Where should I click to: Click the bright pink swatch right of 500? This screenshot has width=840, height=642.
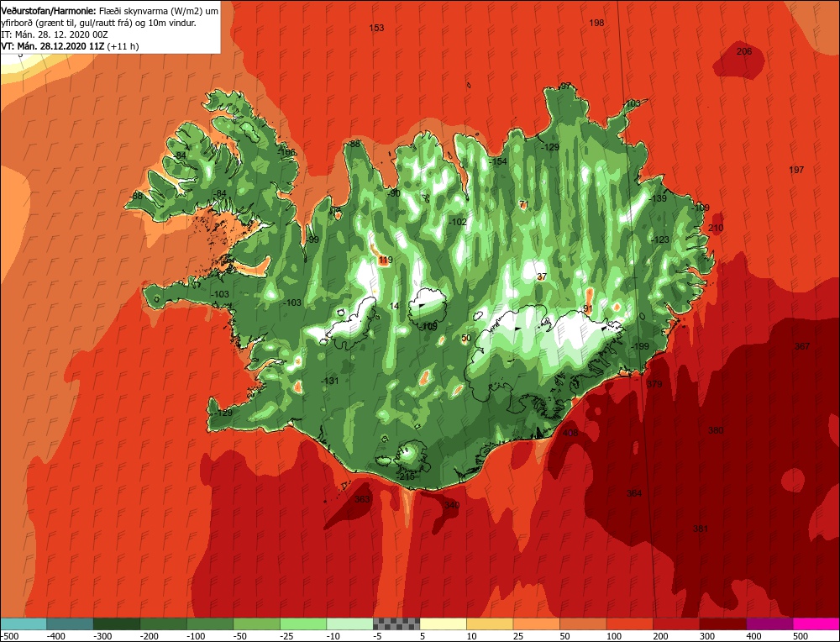(816, 624)
